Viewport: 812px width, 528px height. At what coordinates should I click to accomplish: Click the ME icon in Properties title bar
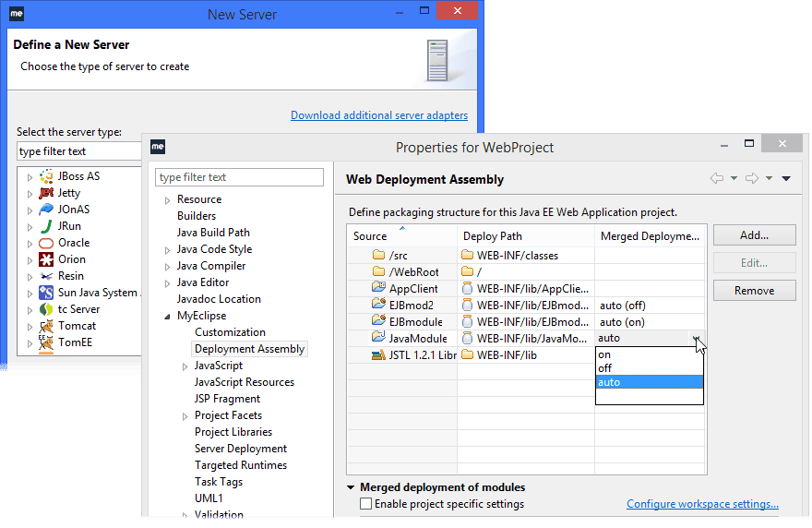[x=158, y=147]
